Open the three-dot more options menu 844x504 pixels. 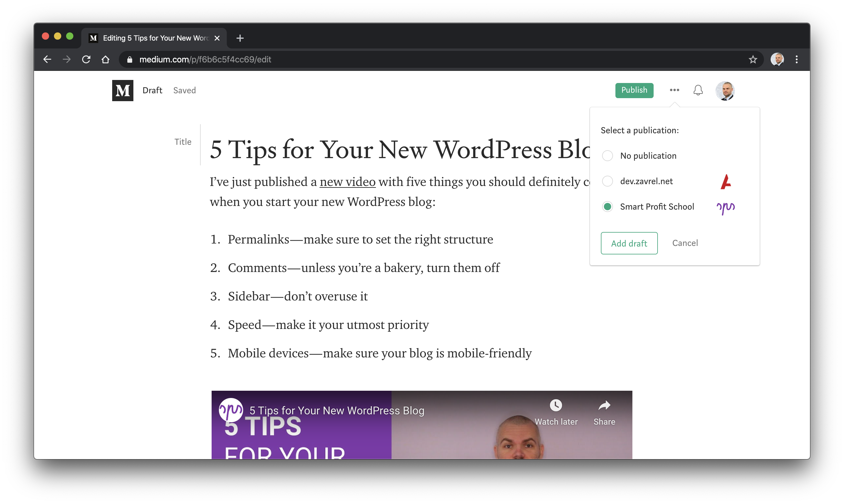coord(674,90)
